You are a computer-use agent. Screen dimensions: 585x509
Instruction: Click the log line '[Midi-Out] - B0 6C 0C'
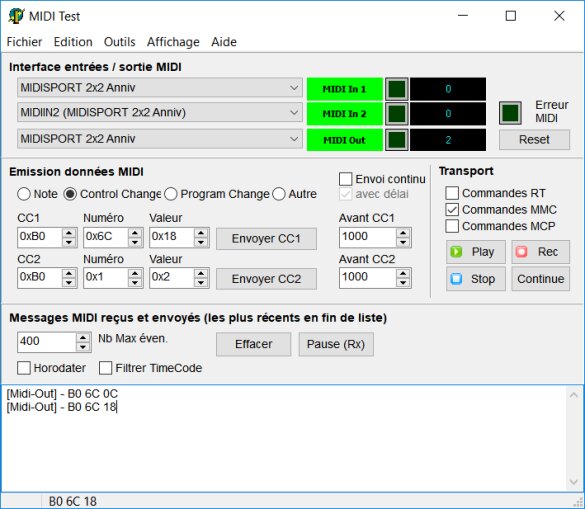62,394
